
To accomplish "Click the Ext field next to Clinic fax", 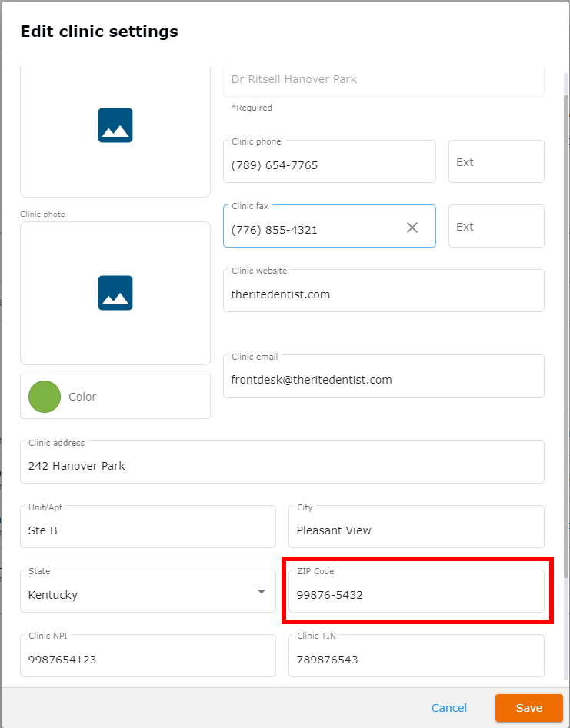I will coord(496,226).
